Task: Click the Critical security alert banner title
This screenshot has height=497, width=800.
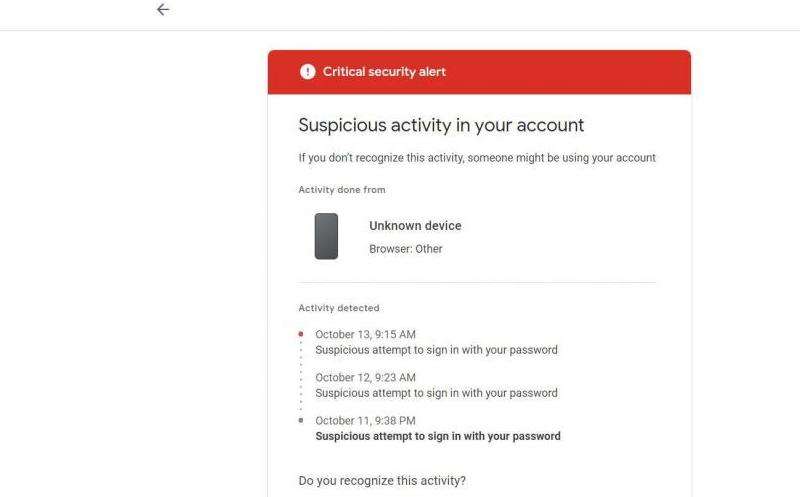Action: 384,72
